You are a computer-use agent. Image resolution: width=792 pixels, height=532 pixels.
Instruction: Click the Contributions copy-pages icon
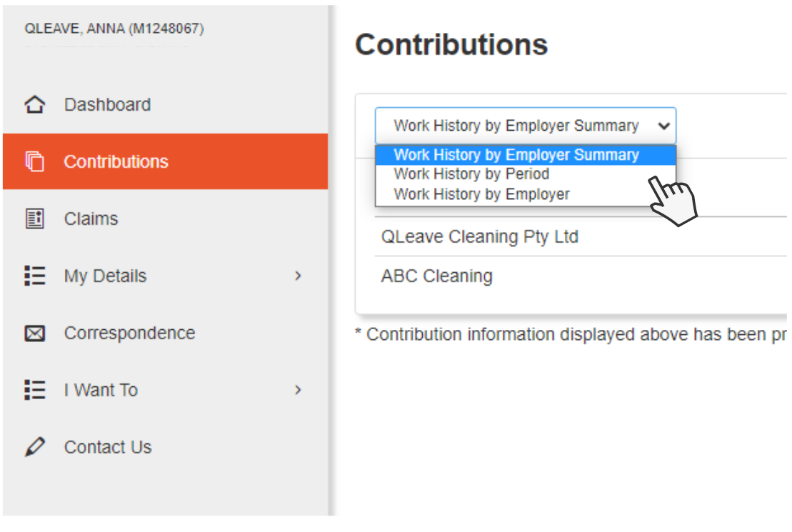click(x=34, y=162)
